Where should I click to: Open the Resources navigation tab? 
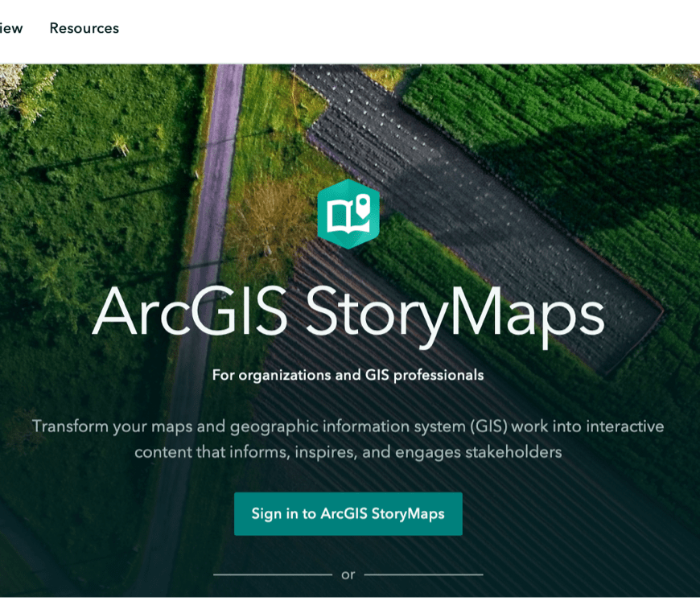tap(84, 28)
